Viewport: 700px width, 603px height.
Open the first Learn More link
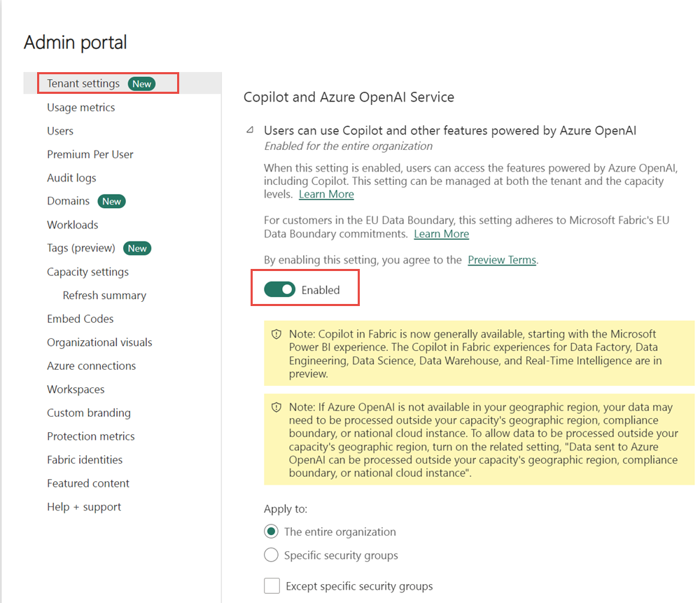pyautogui.click(x=325, y=194)
